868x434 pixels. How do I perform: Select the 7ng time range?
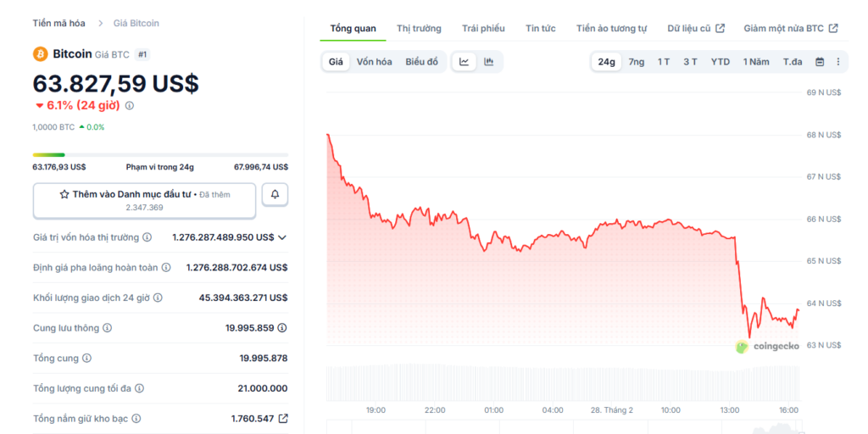[637, 62]
